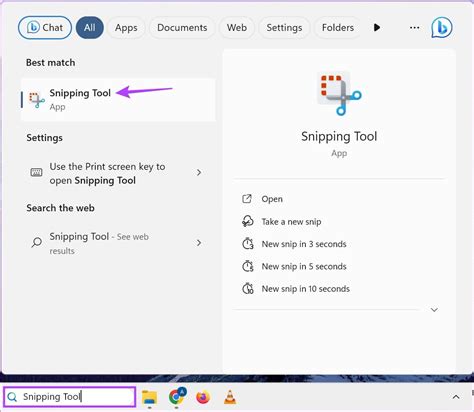
Task: Open Print screen key setting result
Action: pyautogui.click(x=118, y=173)
